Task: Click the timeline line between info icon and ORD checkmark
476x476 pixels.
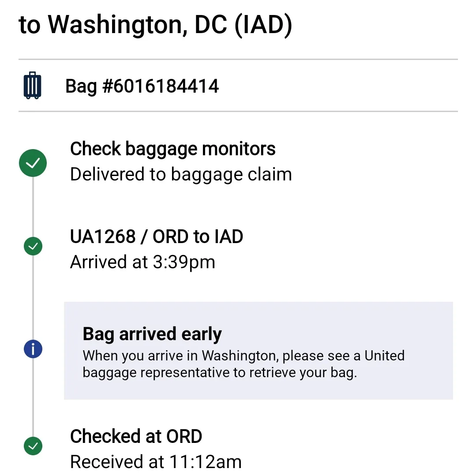Action: click(33, 397)
